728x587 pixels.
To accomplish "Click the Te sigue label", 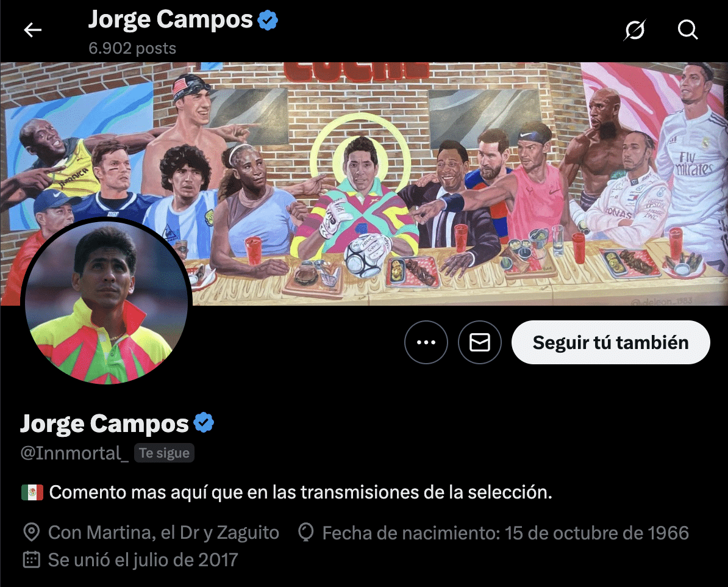I will pos(165,453).
